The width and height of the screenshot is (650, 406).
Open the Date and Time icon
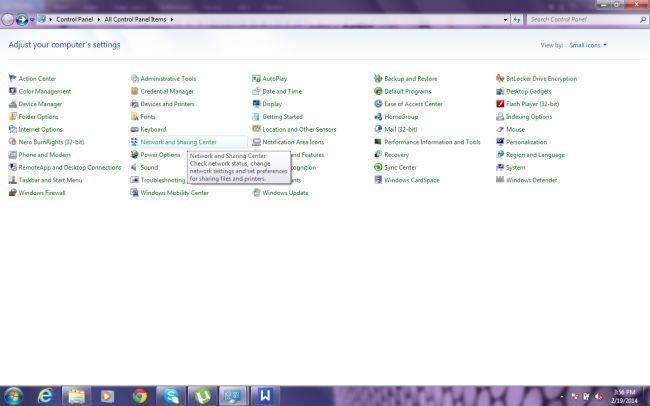256,91
